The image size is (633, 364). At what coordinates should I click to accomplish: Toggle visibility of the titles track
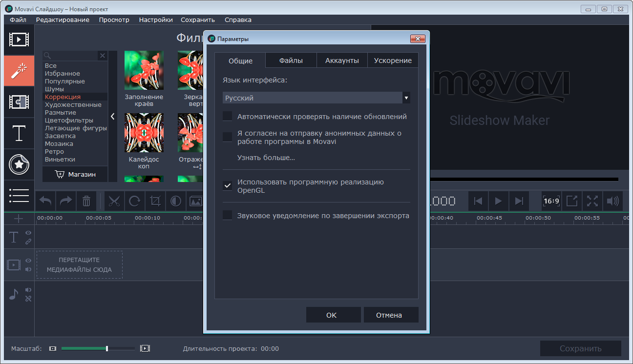pos(28,233)
